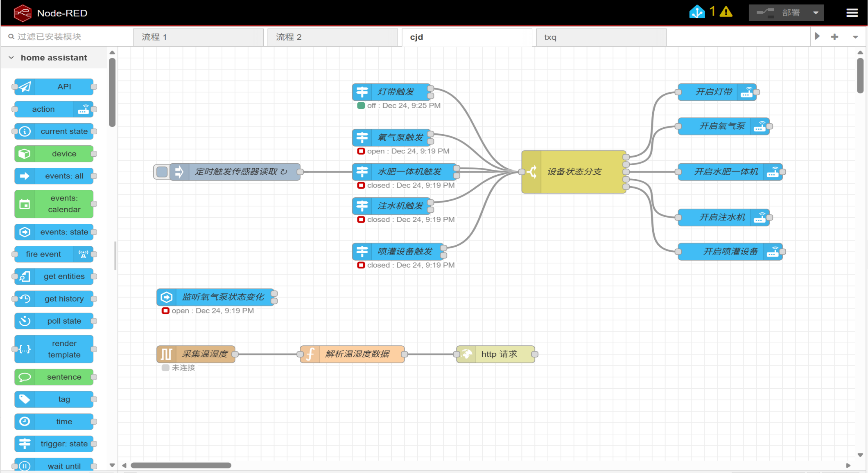
Task: Click the current state node info icon
Action: pos(25,131)
